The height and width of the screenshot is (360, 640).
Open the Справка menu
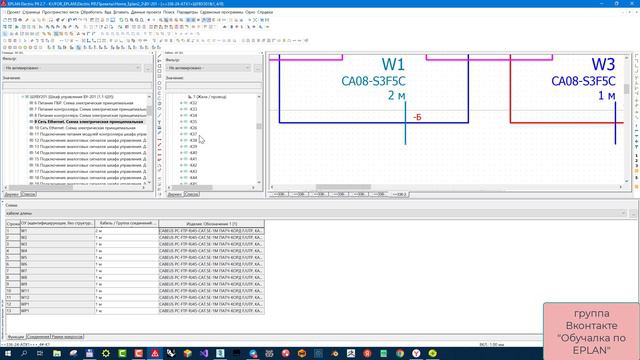coord(265,12)
